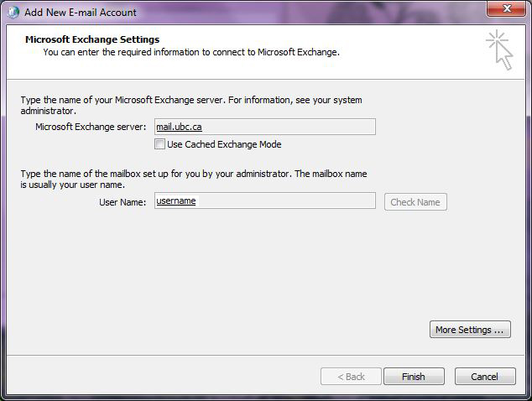This screenshot has height=401, width=532.
Task: Click the "Microsoft Exchange server:" field label
Action: click(x=91, y=127)
